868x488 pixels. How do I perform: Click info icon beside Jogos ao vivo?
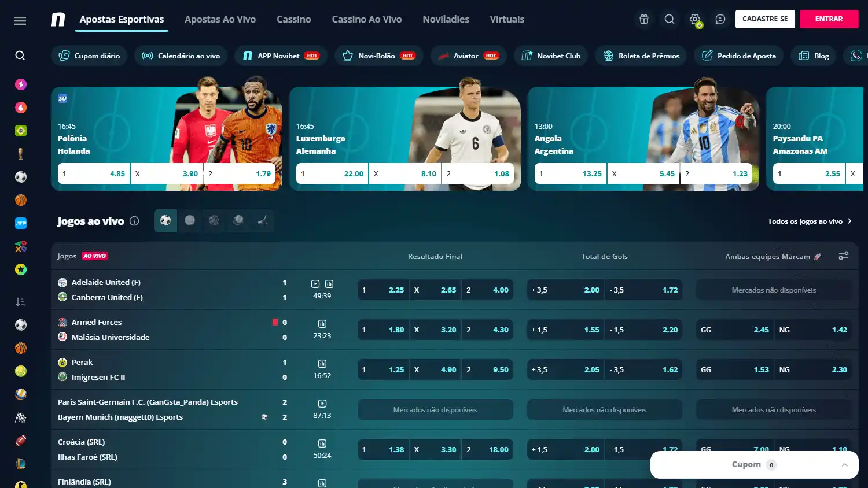[134, 221]
